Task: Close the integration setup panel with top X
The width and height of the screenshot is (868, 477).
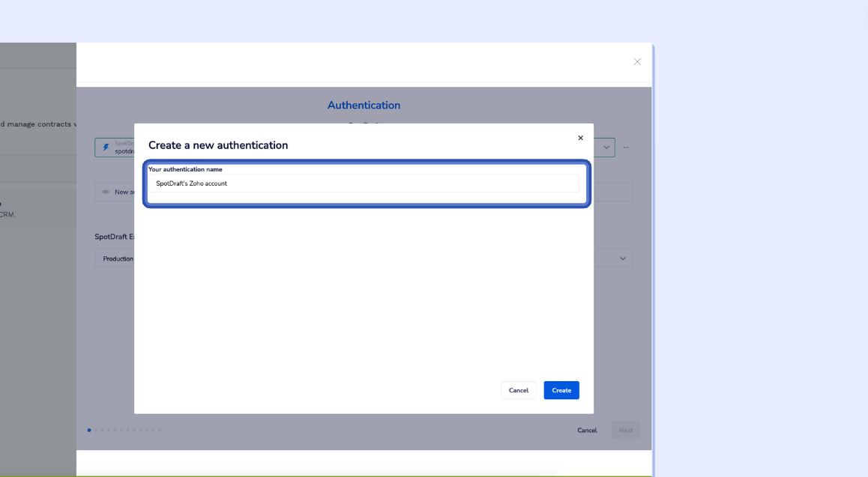Action: point(637,61)
